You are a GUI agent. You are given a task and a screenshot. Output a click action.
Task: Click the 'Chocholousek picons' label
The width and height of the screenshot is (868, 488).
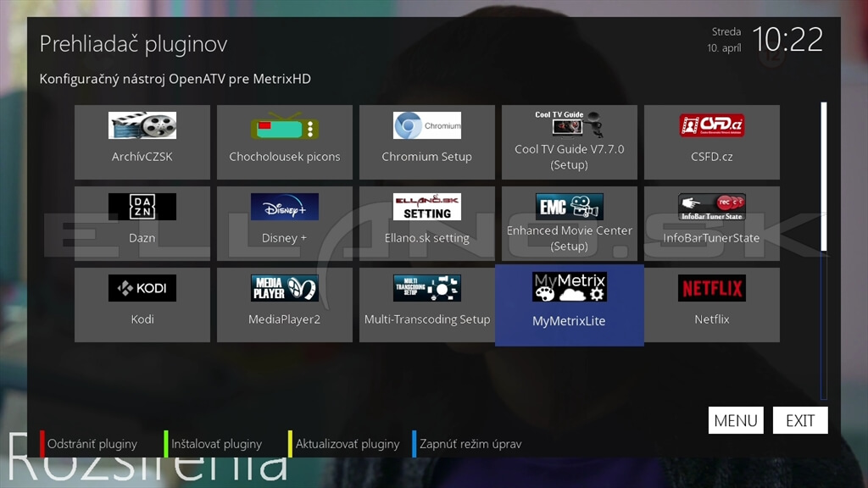coord(285,157)
